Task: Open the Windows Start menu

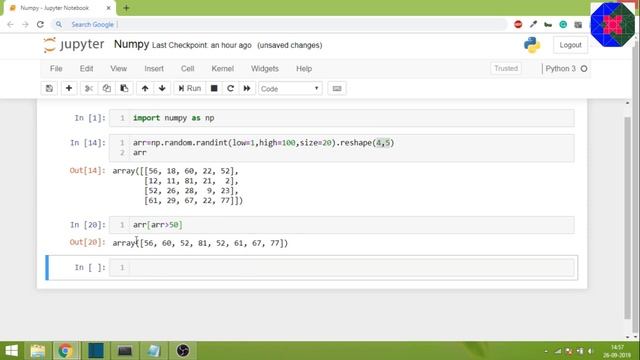Action: pyautogui.click(x=11, y=351)
